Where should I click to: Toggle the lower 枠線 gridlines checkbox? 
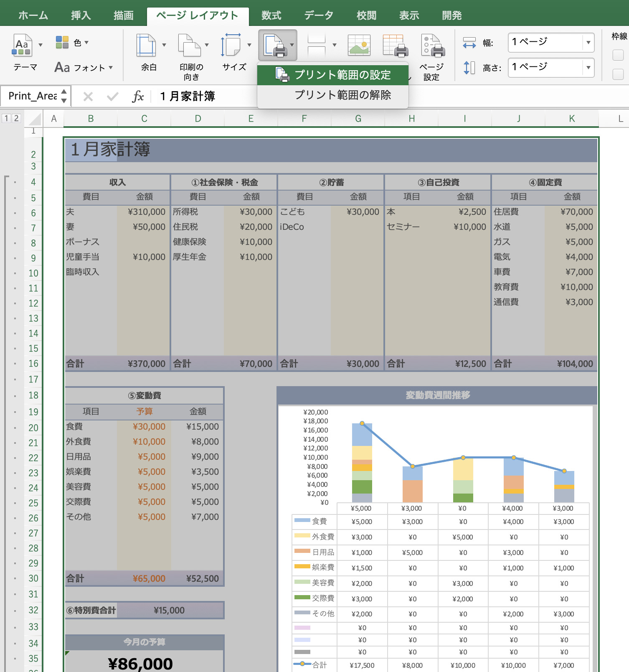point(618,74)
